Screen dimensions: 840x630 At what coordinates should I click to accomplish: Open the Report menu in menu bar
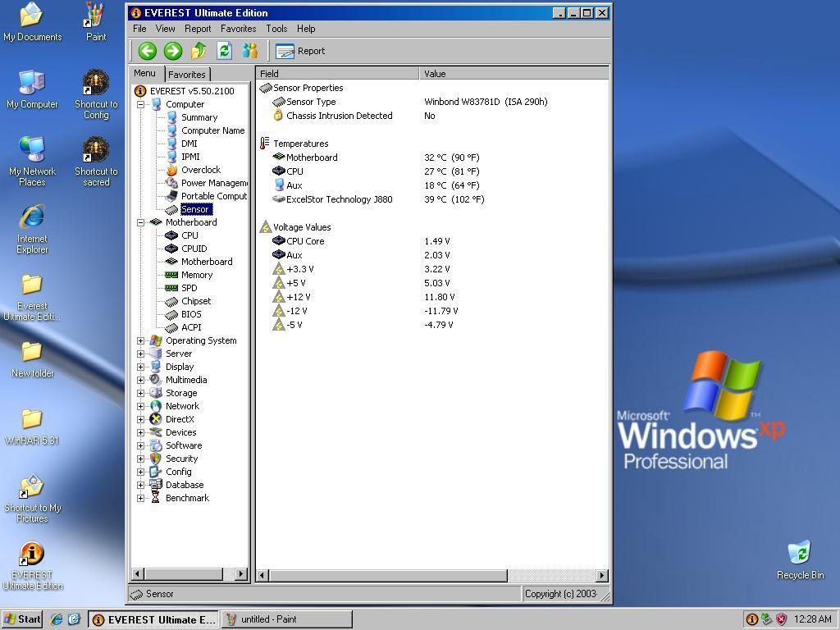[198, 28]
